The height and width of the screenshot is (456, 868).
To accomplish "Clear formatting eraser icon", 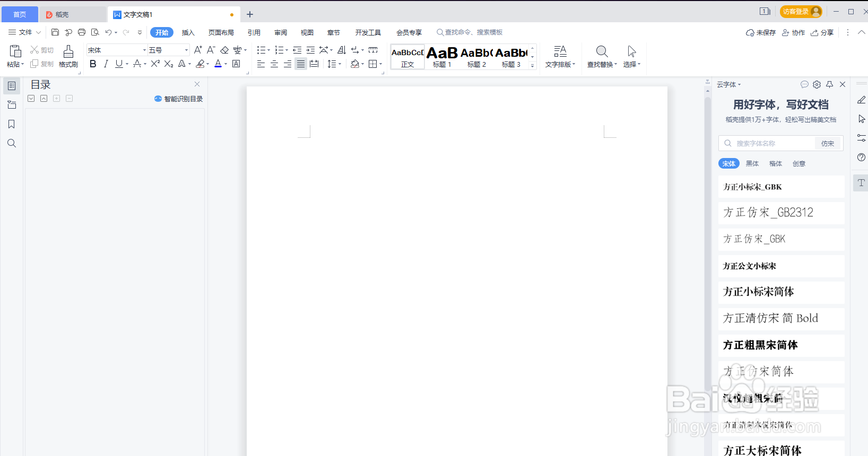I will 224,50.
